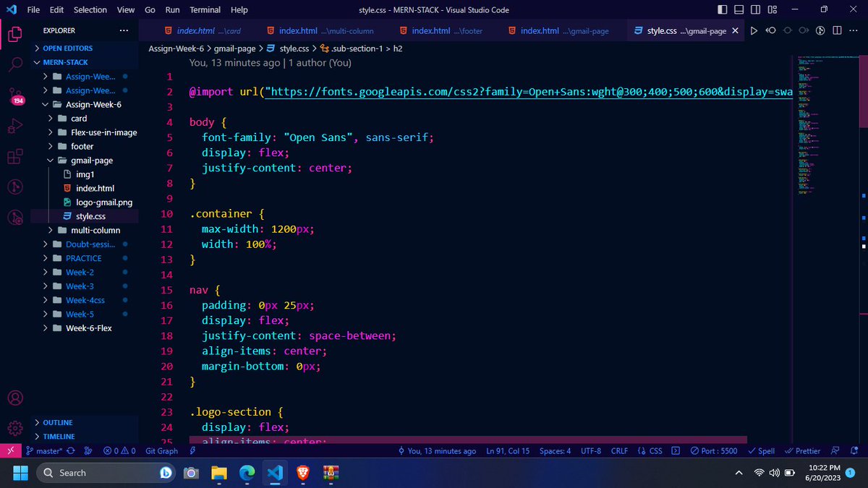Click the remote window indicator in status bar

pyautogui.click(x=10, y=450)
